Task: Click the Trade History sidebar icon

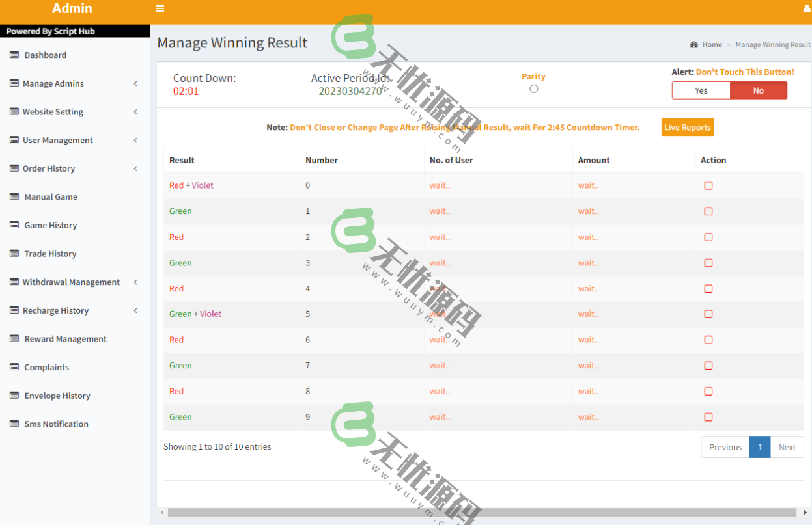Action: [x=14, y=254]
